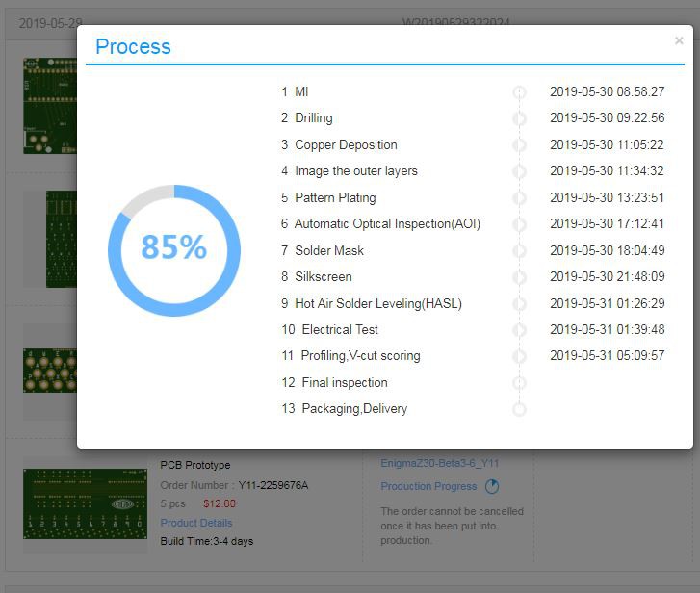The width and height of the screenshot is (700, 593).
Task: Click the '5 pcs' quantity text
Action: click(172, 503)
